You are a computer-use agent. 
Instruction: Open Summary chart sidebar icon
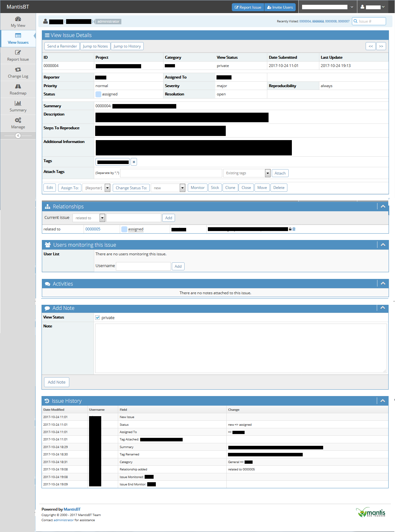coord(18,103)
